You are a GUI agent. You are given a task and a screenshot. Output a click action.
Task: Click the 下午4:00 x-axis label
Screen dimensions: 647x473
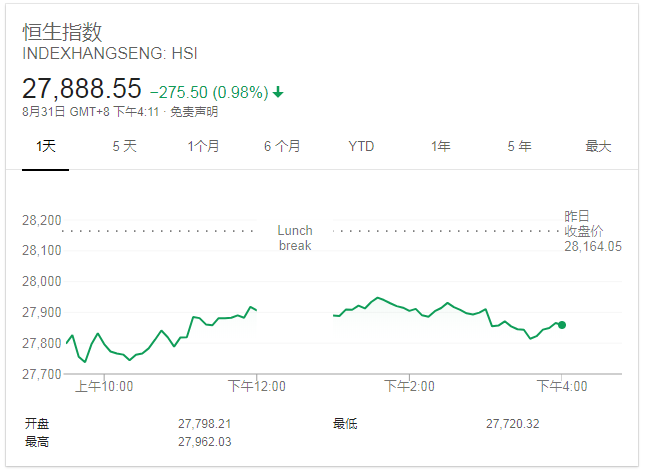562,387
